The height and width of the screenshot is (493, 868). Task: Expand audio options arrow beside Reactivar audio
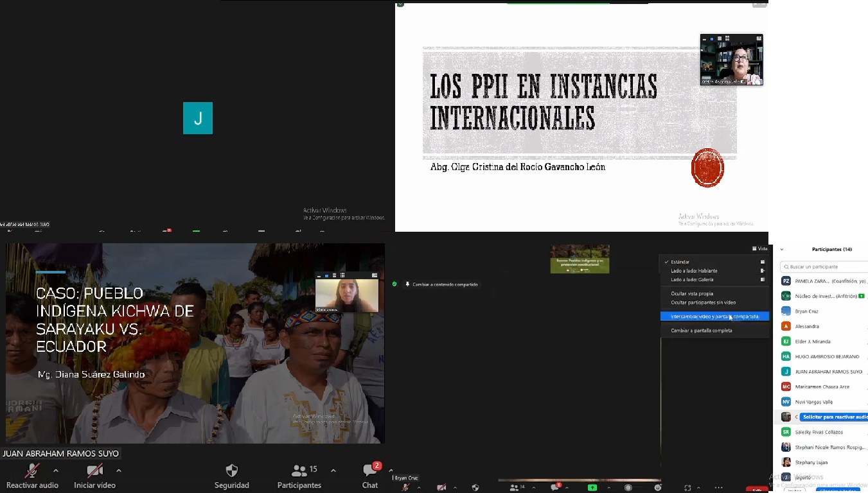tap(56, 471)
